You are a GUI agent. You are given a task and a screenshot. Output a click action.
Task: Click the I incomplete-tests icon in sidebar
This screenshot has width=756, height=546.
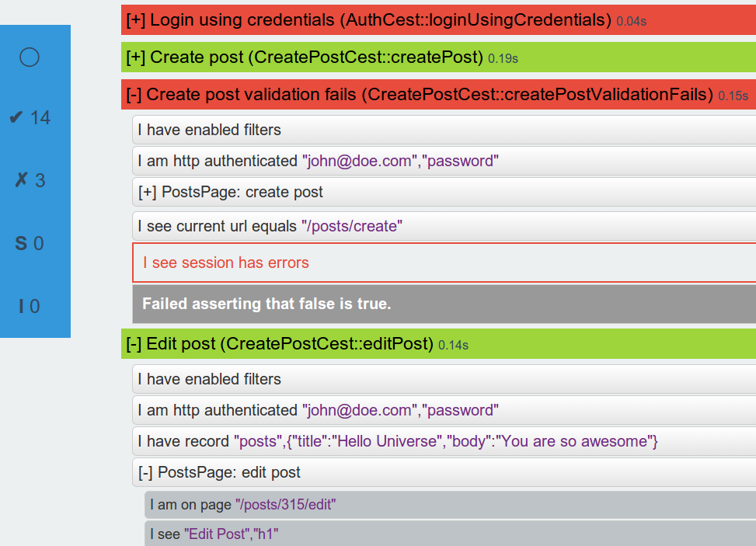click(x=28, y=306)
